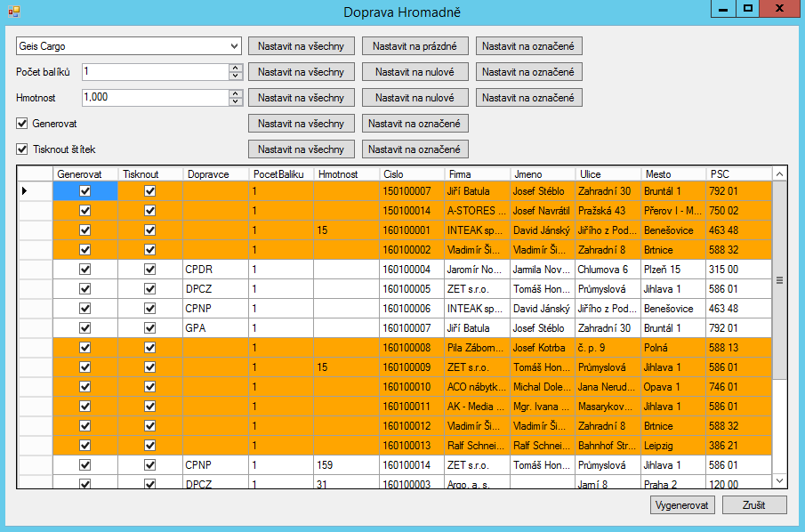Viewport: 805px width, 532px height.
Task: Sort by the PSC column header
Action: 739,174
